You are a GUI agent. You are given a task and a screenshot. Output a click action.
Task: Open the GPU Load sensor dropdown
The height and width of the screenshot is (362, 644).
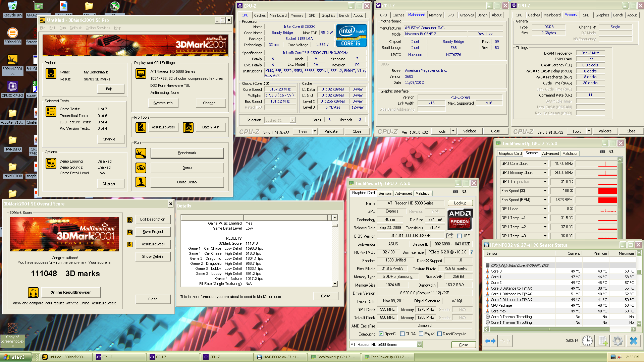coord(545,209)
